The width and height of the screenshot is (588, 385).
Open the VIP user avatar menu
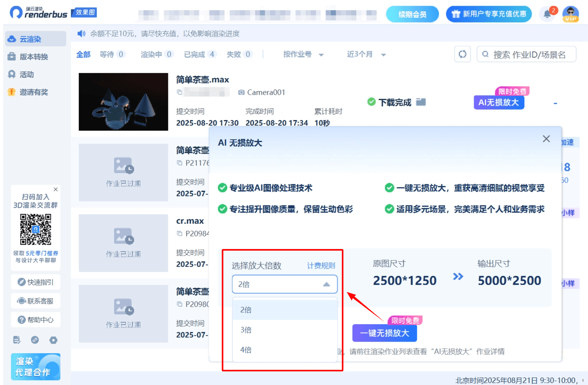click(x=570, y=14)
